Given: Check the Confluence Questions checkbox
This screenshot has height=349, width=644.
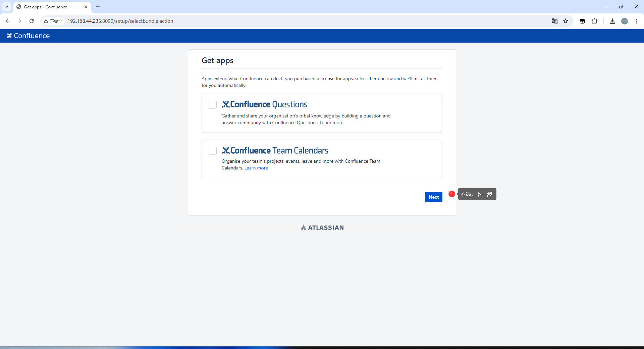Looking at the screenshot, I should click(x=213, y=105).
